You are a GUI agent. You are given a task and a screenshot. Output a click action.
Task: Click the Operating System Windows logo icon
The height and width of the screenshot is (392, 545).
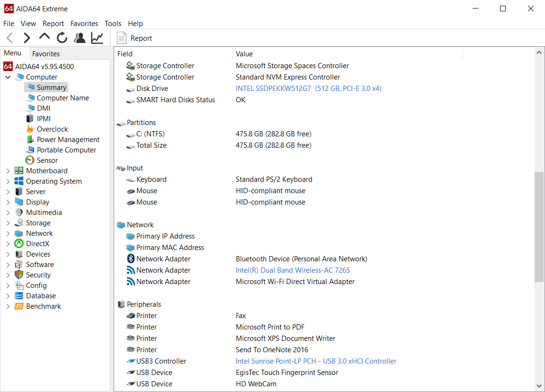[19, 181]
